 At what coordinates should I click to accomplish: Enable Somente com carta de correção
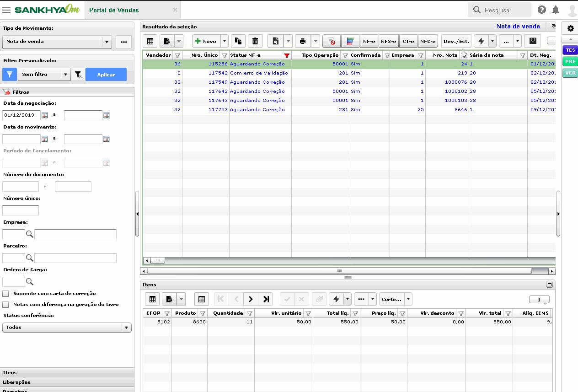pyautogui.click(x=5, y=293)
